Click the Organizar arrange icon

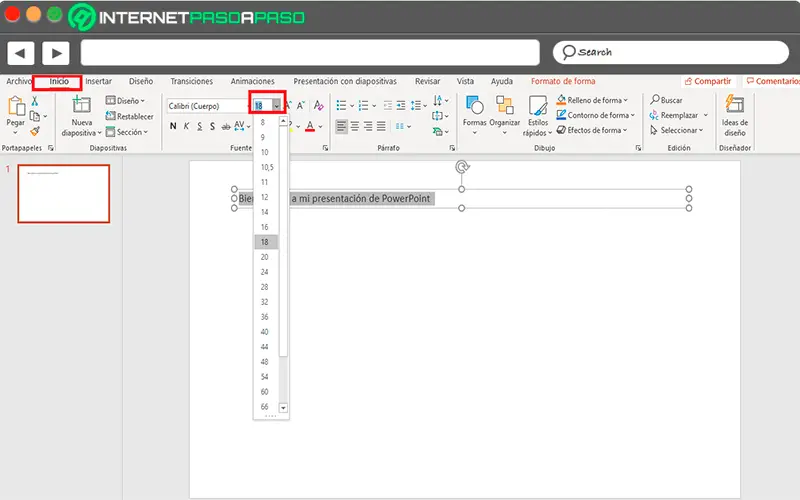505,106
